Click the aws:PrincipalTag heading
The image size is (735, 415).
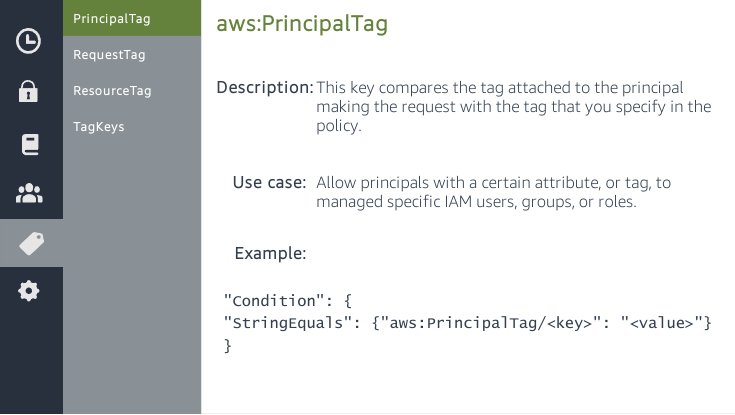coord(301,25)
